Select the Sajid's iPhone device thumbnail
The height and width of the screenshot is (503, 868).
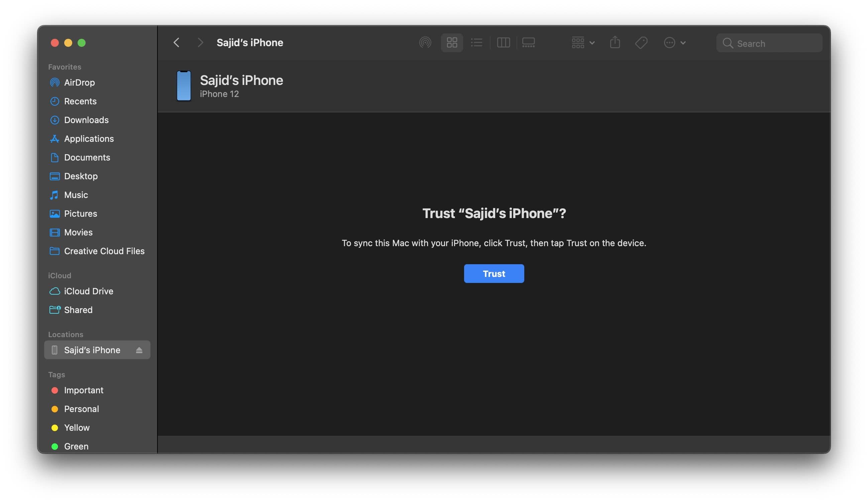point(184,86)
